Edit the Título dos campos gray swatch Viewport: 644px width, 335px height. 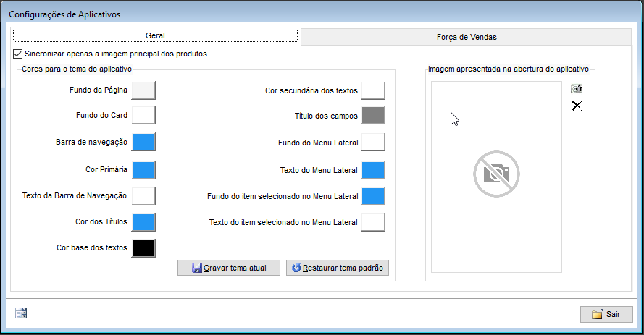click(373, 116)
